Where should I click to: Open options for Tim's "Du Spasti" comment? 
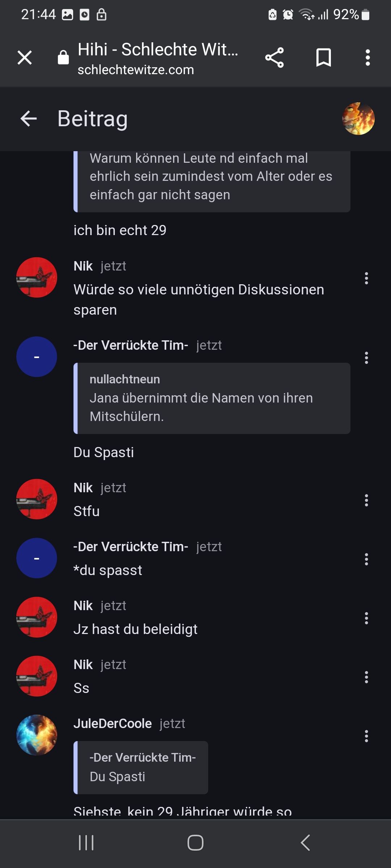point(366,358)
